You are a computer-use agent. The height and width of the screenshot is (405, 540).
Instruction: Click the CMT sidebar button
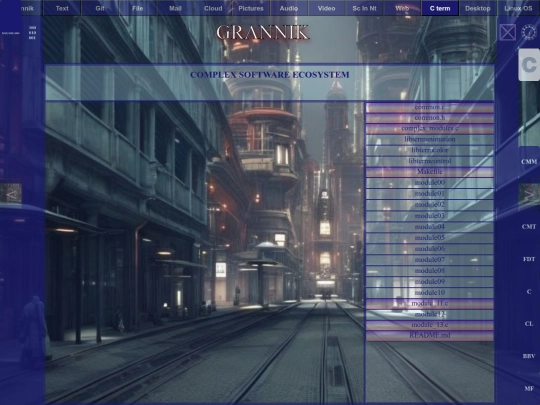529,227
